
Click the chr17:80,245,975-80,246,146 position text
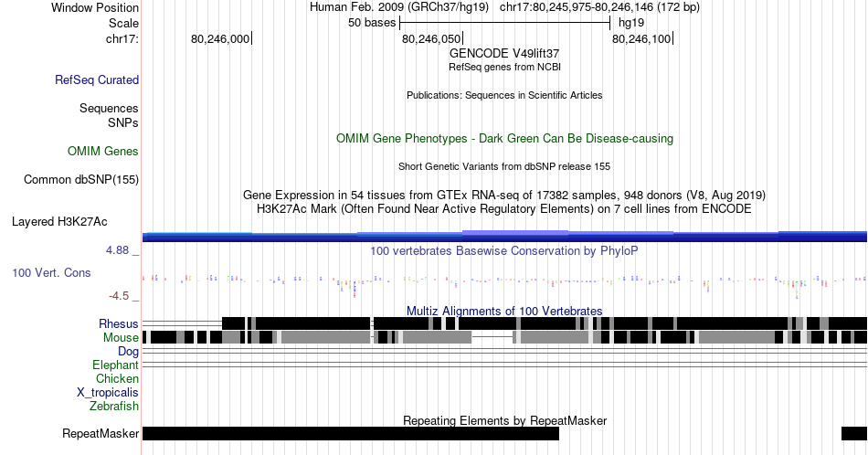(x=599, y=7)
